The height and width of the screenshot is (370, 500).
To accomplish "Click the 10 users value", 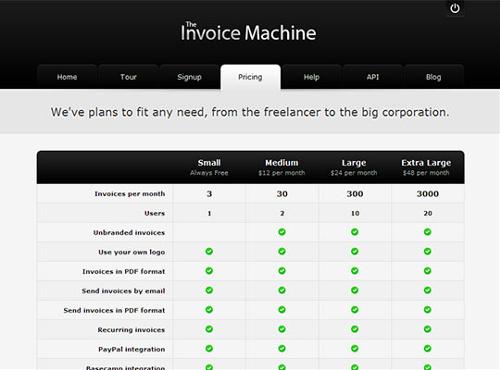I will [x=355, y=213].
